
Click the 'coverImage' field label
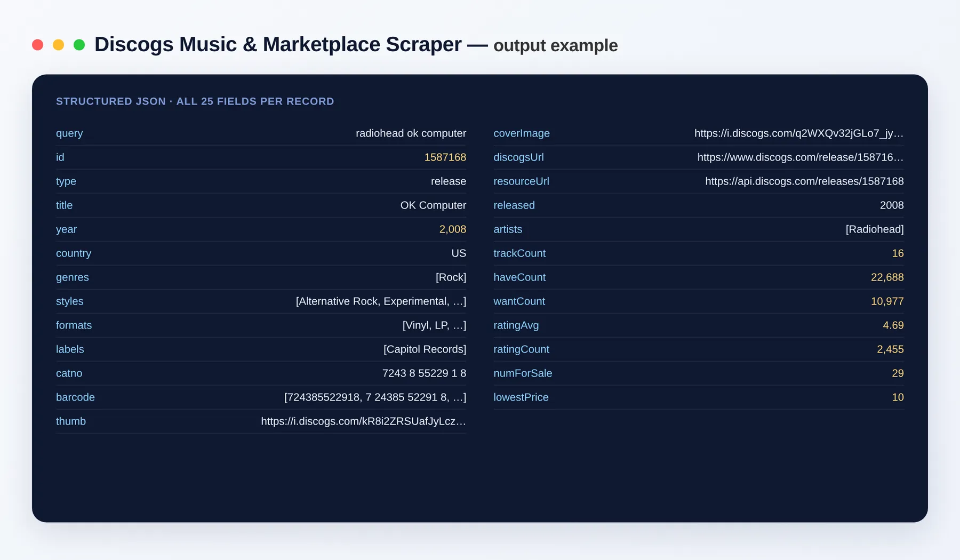(522, 133)
